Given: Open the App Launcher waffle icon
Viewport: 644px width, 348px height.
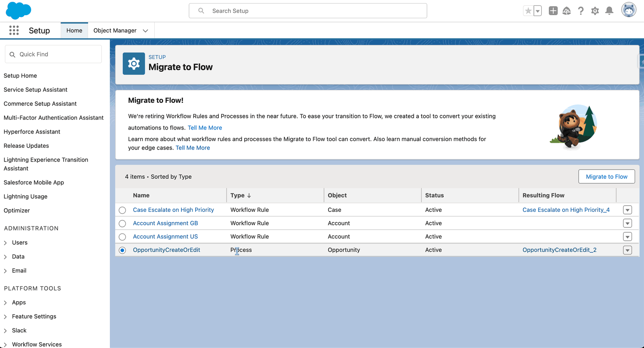Looking at the screenshot, I should [x=14, y=30].
